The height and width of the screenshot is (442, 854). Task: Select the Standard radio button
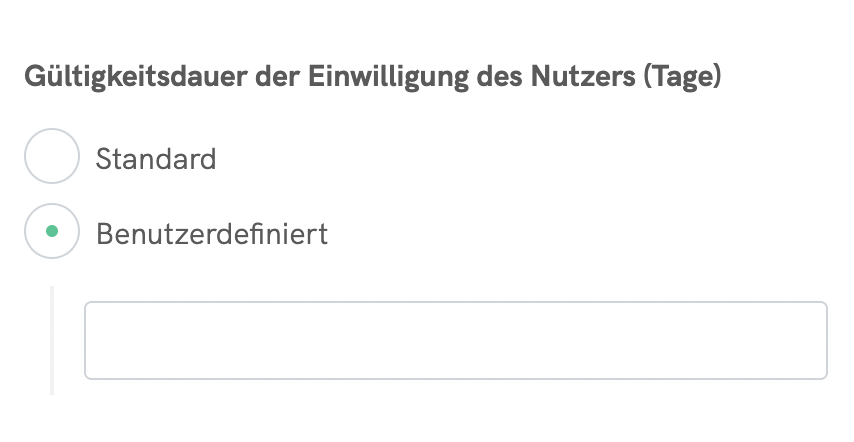[x=51, y=157]
